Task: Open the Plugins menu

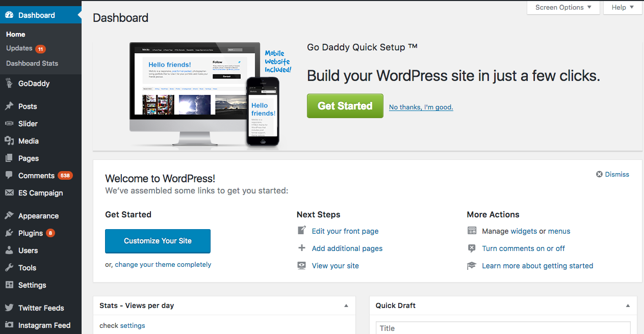Action: click(x=41, y=233)
